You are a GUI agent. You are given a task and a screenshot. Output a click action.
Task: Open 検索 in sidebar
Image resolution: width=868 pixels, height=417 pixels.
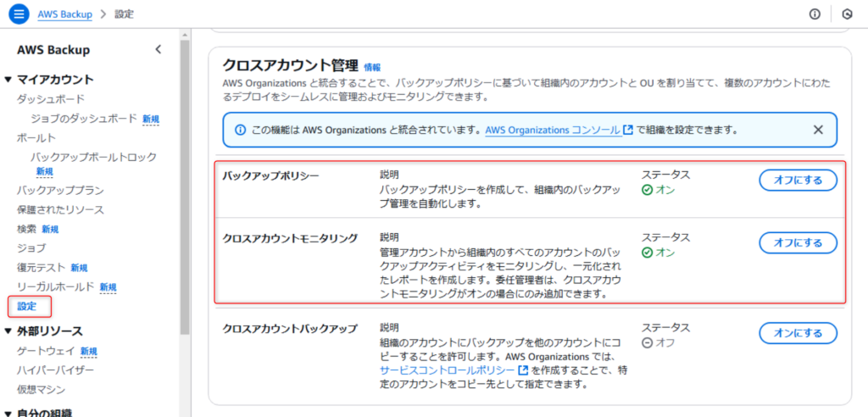point(26,229)
